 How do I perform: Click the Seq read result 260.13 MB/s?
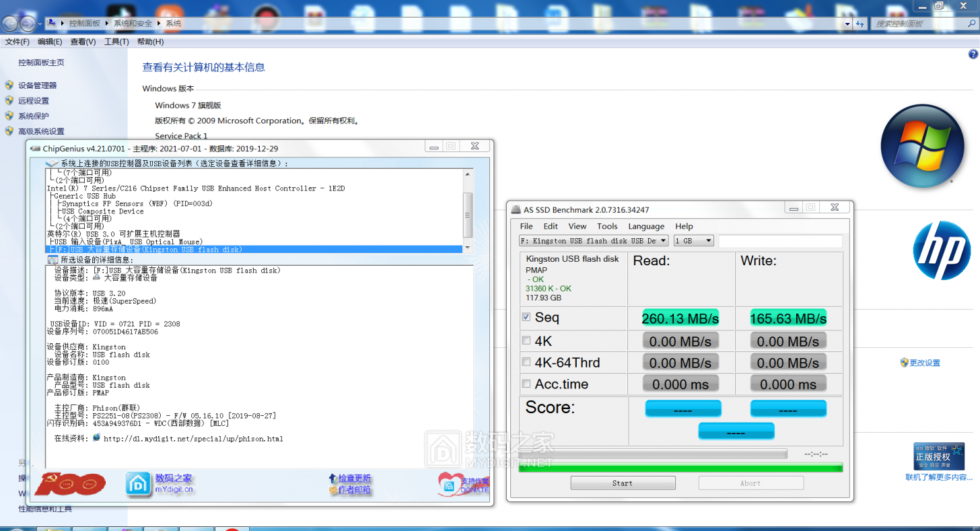680,318
